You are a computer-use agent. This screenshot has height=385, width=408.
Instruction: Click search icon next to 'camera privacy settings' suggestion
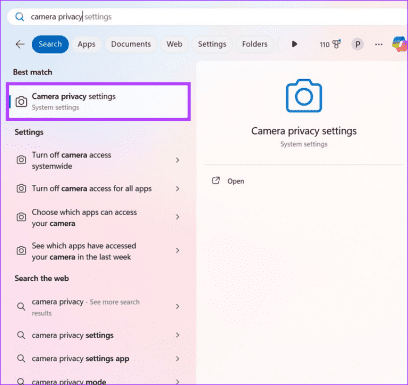point(21,335)
